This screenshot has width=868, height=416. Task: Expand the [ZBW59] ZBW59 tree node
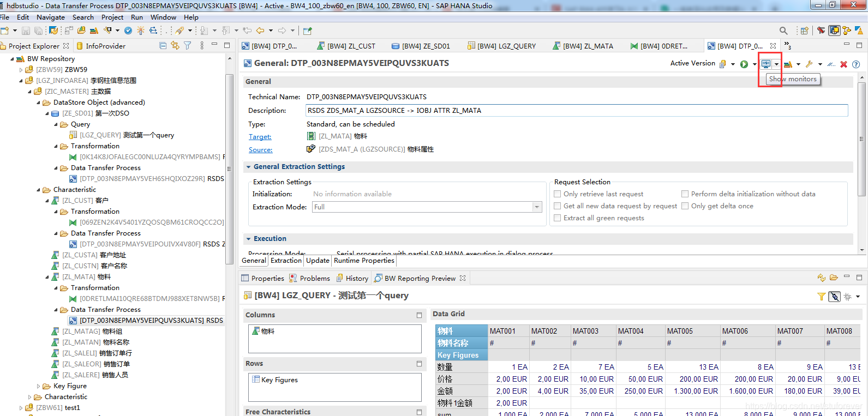click(x=21, y=70)
